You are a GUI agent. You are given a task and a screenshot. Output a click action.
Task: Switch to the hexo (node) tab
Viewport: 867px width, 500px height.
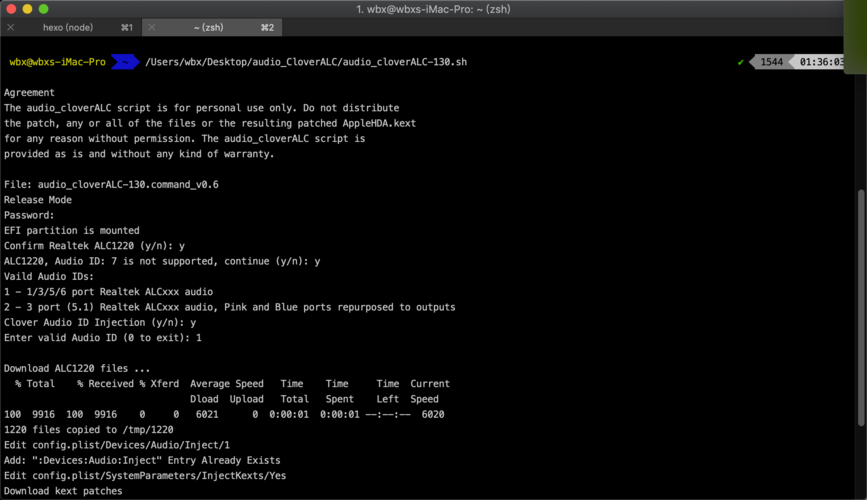68,28
